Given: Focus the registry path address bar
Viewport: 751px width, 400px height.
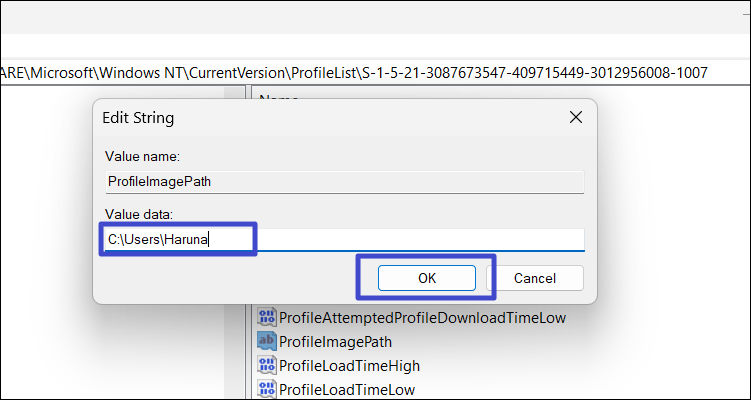Looking at the screenshot, I should coord(375,74).
